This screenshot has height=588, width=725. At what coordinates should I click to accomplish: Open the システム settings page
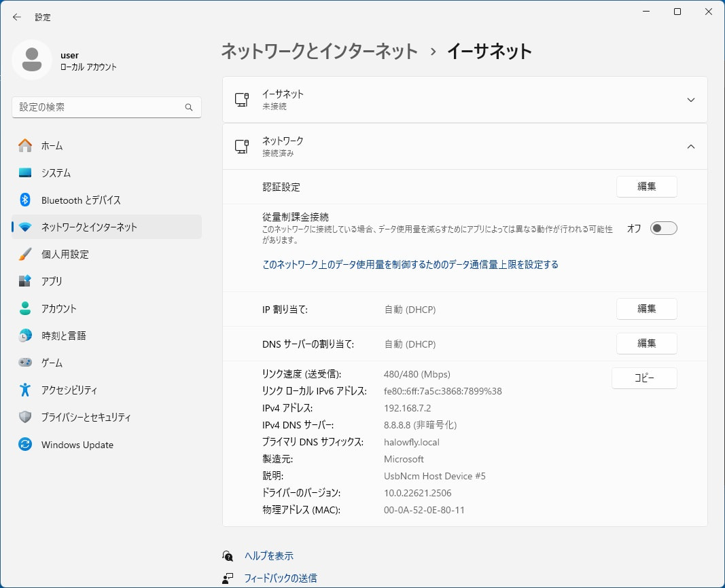[56, 172]
